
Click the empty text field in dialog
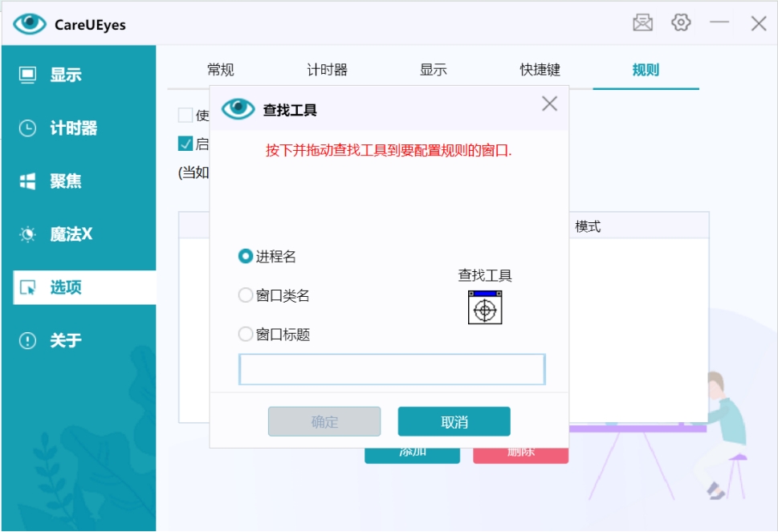coord(392,369)
